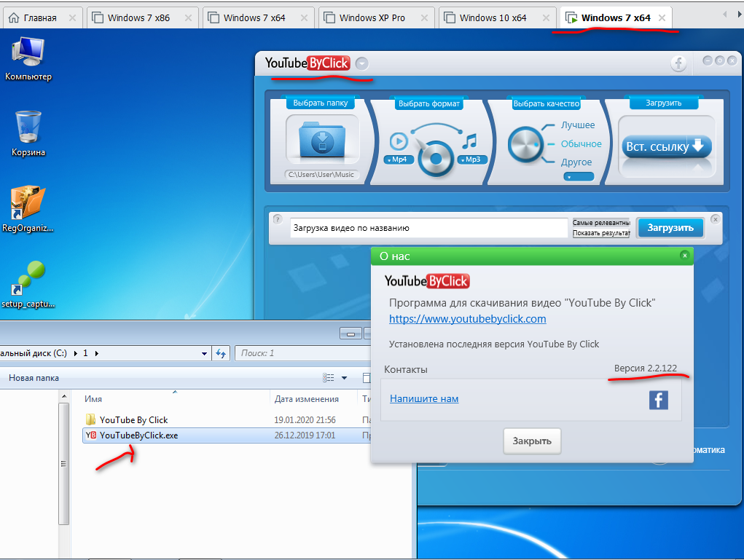Screen dimensions: 744x560
Task: Click Новая папка in Explorer toolbar
Action: [34, 378]
